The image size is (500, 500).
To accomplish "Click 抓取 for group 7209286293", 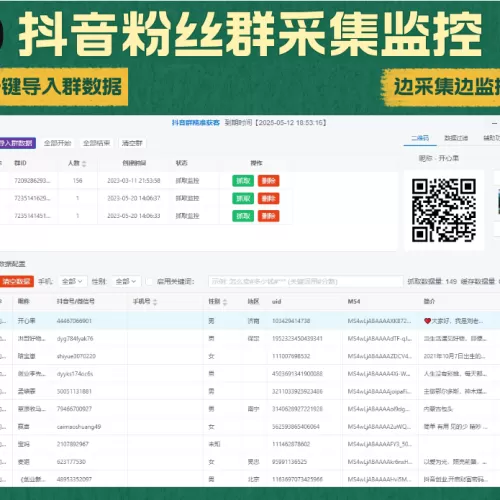I will point(243,181).
